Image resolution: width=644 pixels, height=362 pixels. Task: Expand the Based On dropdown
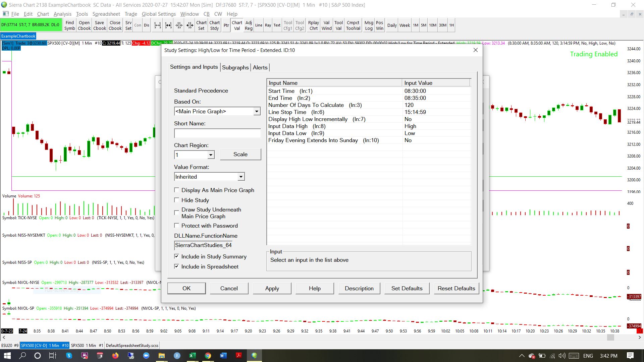coord(257,111)
